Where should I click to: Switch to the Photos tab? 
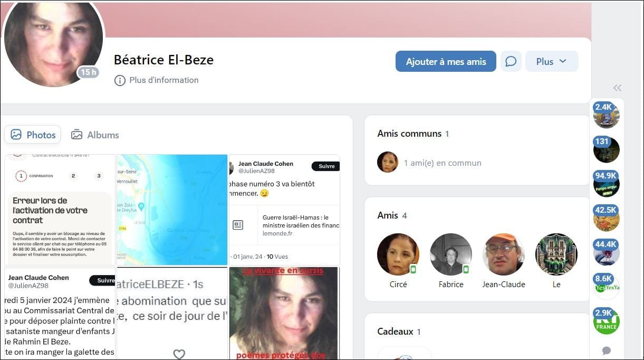click(x=33, y=135)
